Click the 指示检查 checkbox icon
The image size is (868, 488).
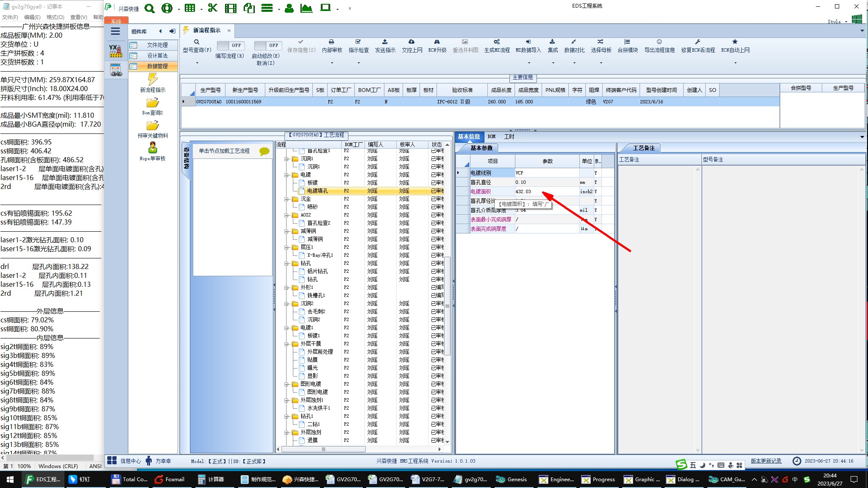point(358,42)
